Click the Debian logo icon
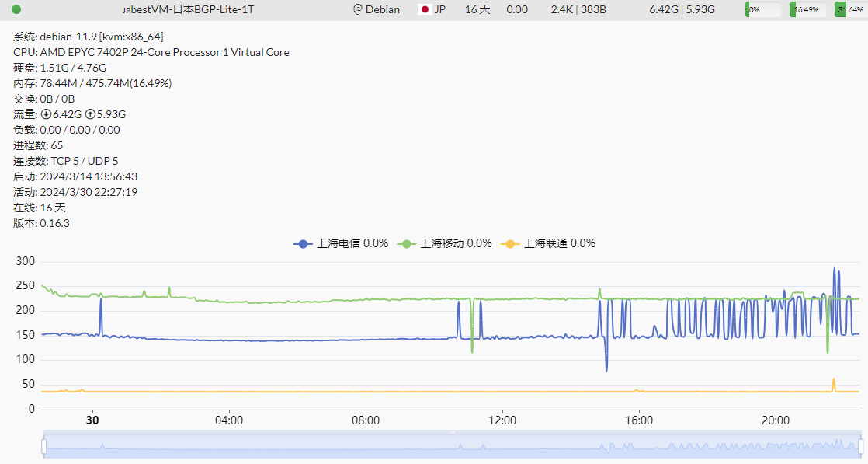 [x=358, y=10]
